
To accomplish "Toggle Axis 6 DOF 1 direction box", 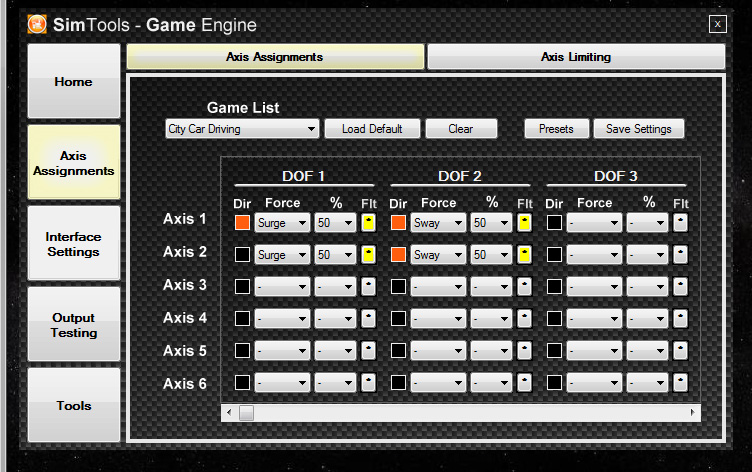I will 242,383.
